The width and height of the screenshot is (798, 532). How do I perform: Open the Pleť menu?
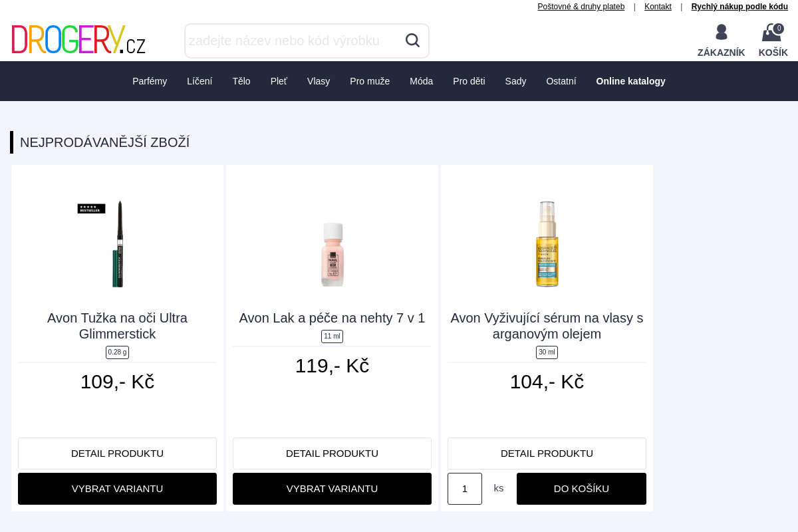point(279,81)
